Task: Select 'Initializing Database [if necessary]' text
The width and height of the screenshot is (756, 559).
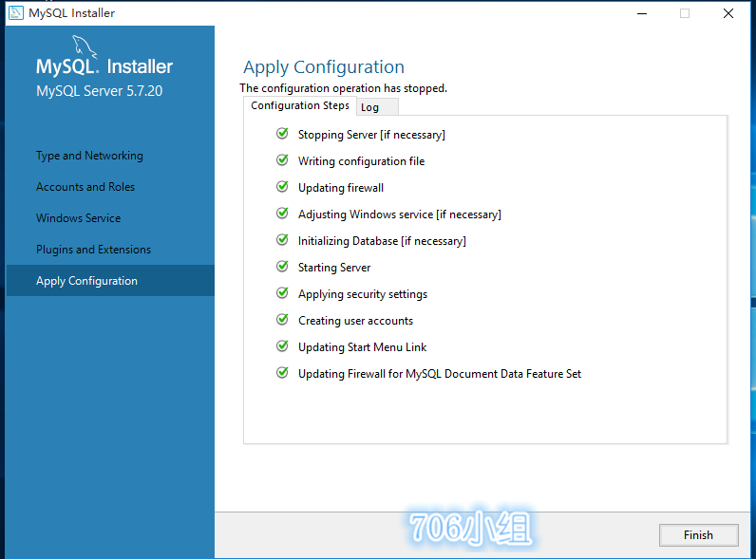Action: coord(383,241)
